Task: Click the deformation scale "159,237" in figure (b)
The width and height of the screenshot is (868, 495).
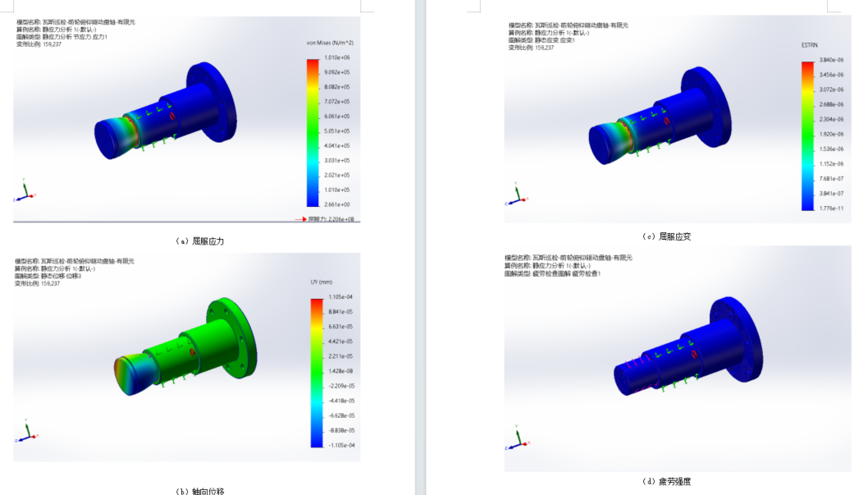Action: pos(50,283)
